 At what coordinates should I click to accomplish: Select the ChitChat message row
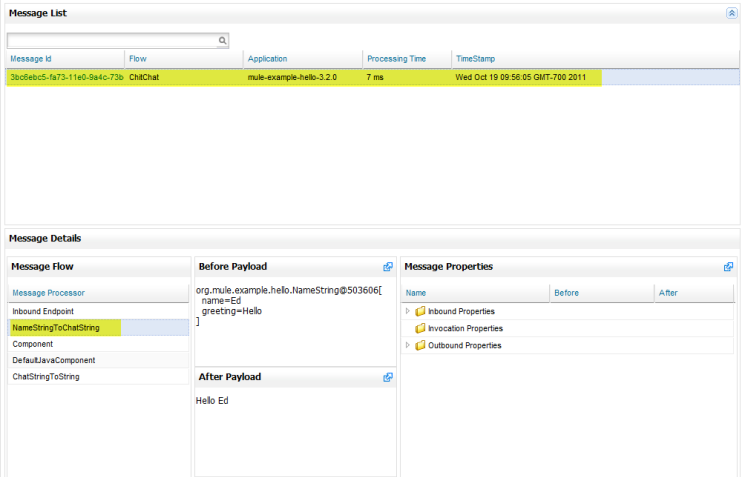pyautogui.click(x=300, y=77)
